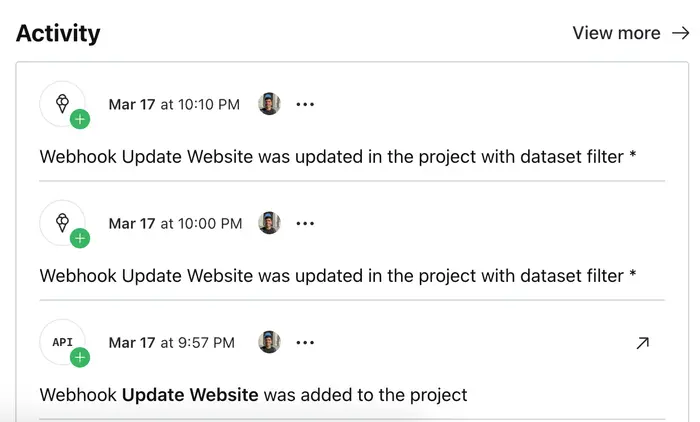Click the arrow next to View more

(680, 33)
